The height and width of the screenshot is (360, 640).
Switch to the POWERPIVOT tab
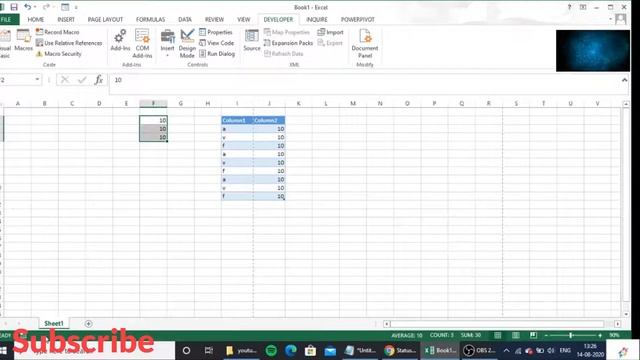(x=358, y=19)
